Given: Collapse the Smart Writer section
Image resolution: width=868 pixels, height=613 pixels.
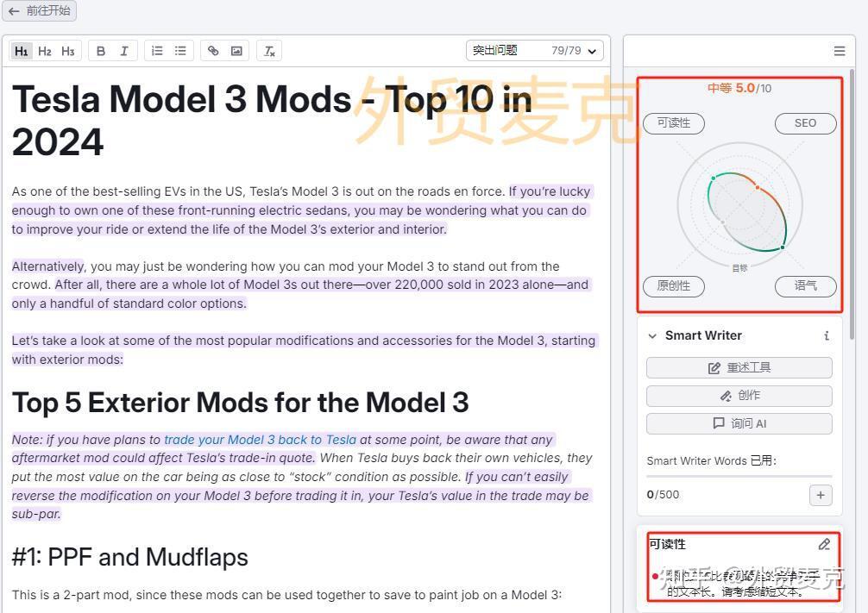Looking at the screenshot, I should 652,336.
